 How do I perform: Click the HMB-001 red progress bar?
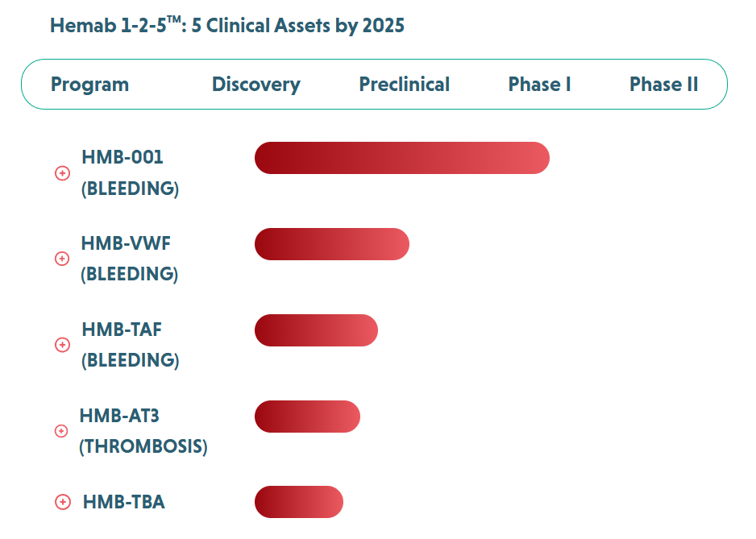pos(401,158)
